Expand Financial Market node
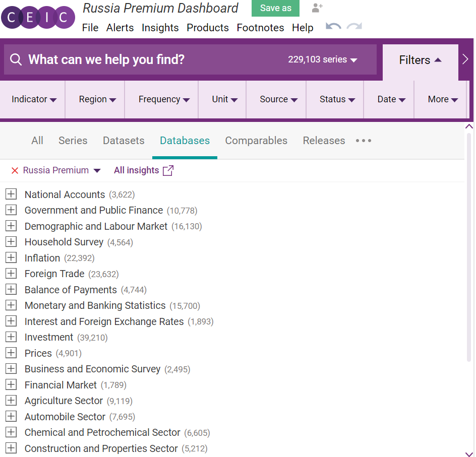 point(11,384)
